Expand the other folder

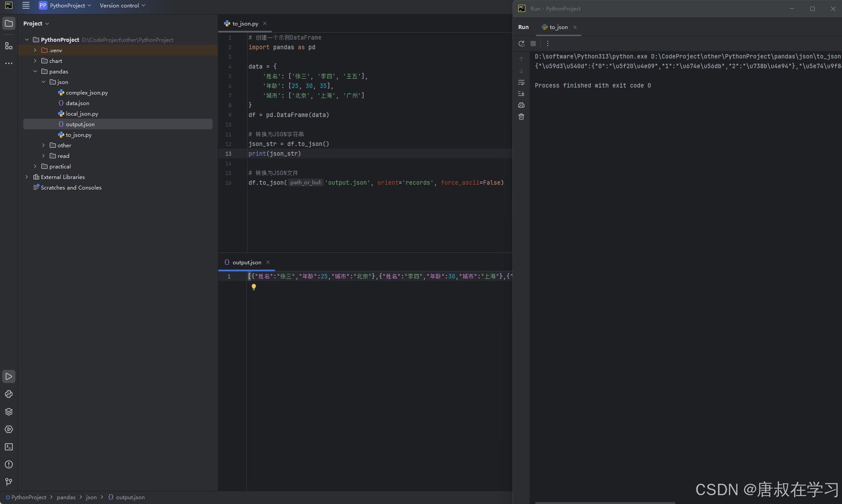[44, 145]
